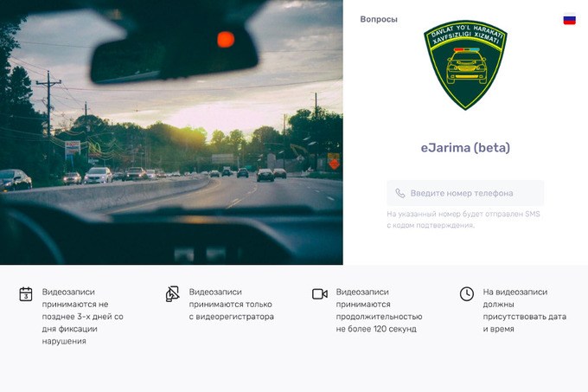Click the video camera icon

coord(320,294)
